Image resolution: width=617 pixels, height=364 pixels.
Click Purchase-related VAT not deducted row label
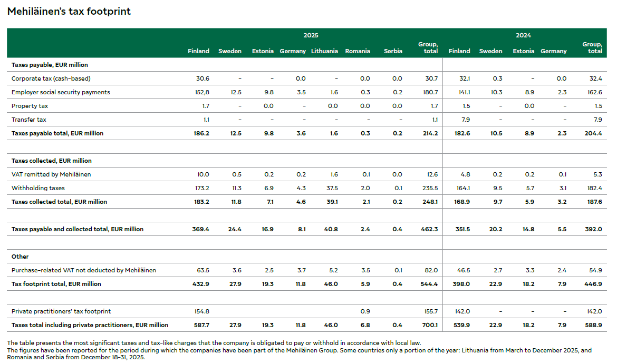click(x=83, y=270)
